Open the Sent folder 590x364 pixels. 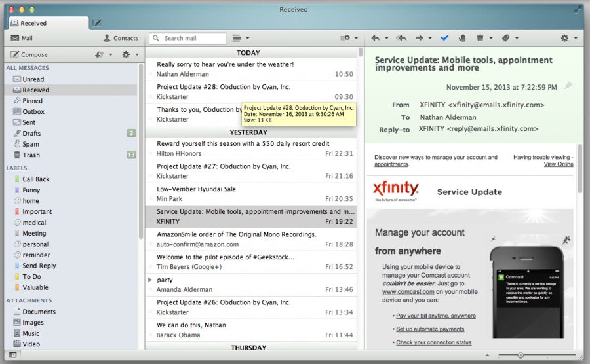71,122
